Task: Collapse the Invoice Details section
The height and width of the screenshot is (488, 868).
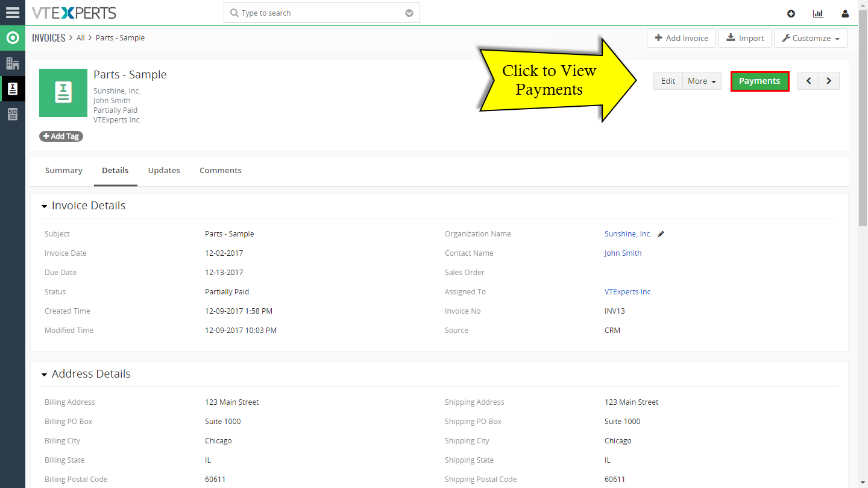Action: point(44,206)
